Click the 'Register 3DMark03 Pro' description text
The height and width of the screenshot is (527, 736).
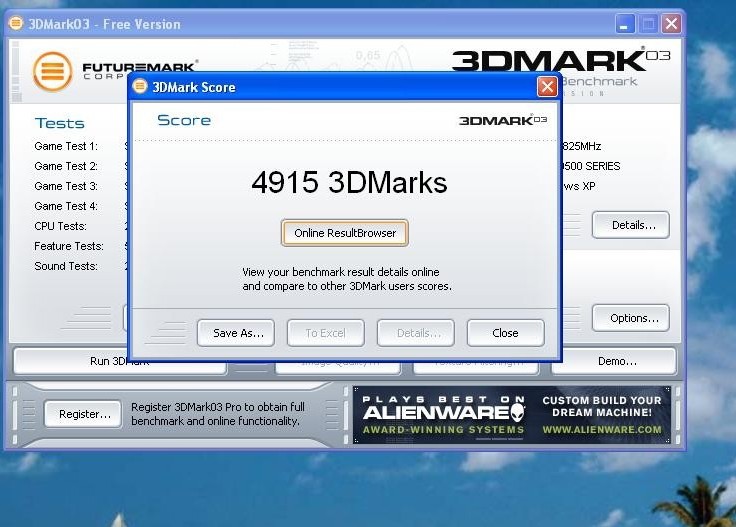point(218,414)
